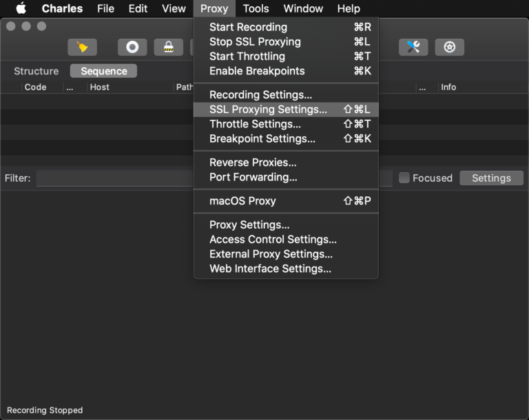Click the filter Settings button

pyautogui.click(x=492, y=178)
